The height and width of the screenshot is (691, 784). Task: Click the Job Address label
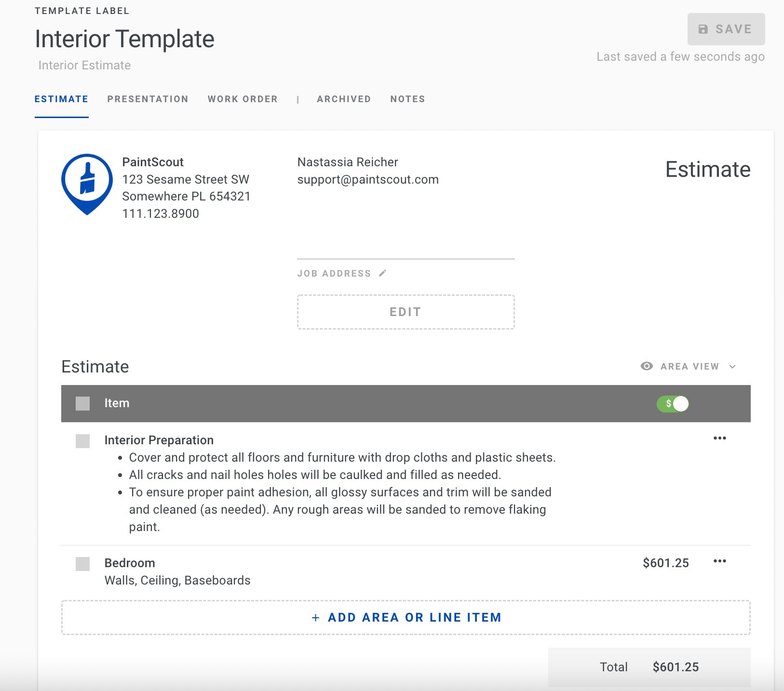pyautogui.click(x=334, y=273)
